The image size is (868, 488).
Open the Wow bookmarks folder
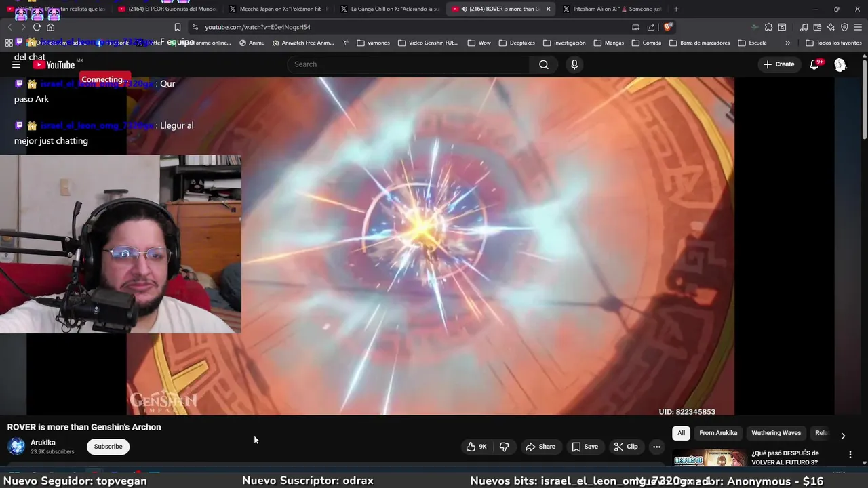point(479,43)
